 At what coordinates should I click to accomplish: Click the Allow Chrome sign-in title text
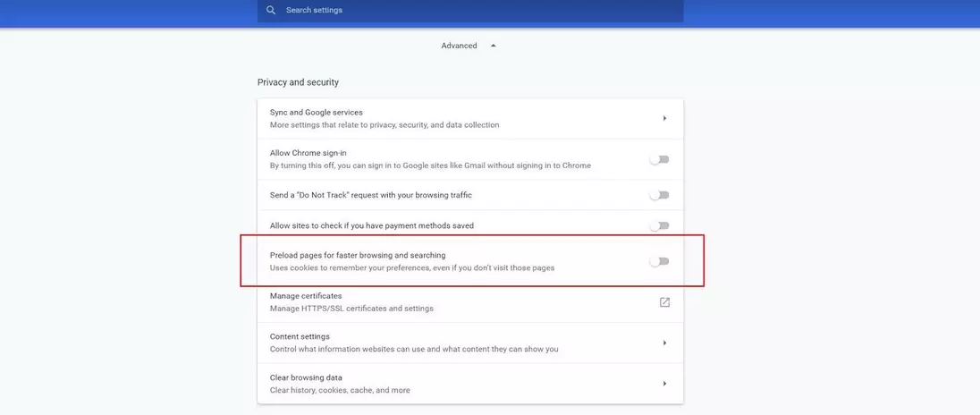tap(308, 153)
